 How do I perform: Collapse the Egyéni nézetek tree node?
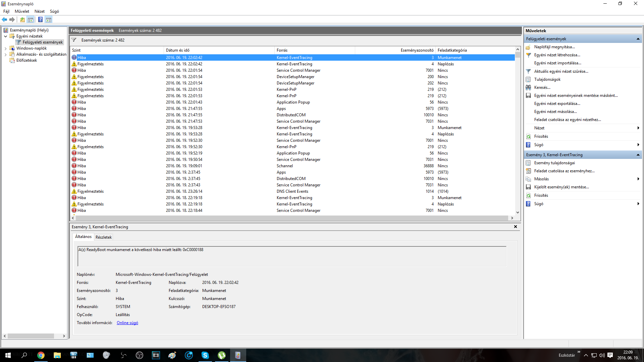5,36
